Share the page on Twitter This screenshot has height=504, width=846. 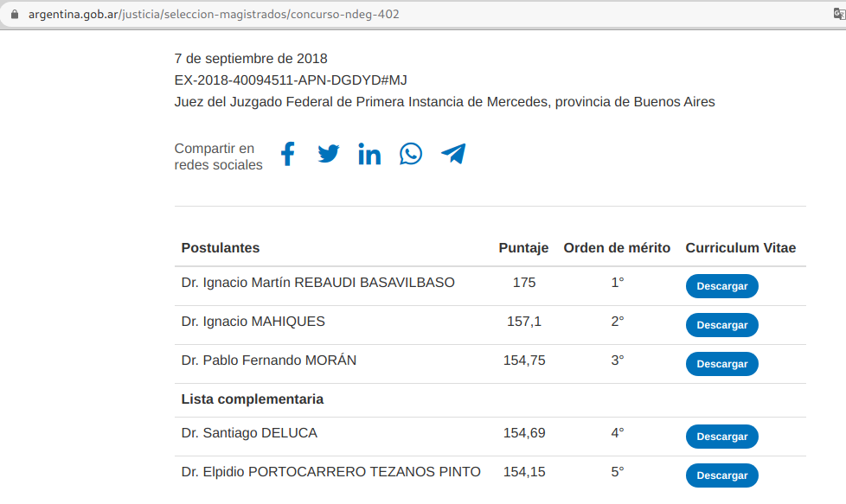click(328, 154)
